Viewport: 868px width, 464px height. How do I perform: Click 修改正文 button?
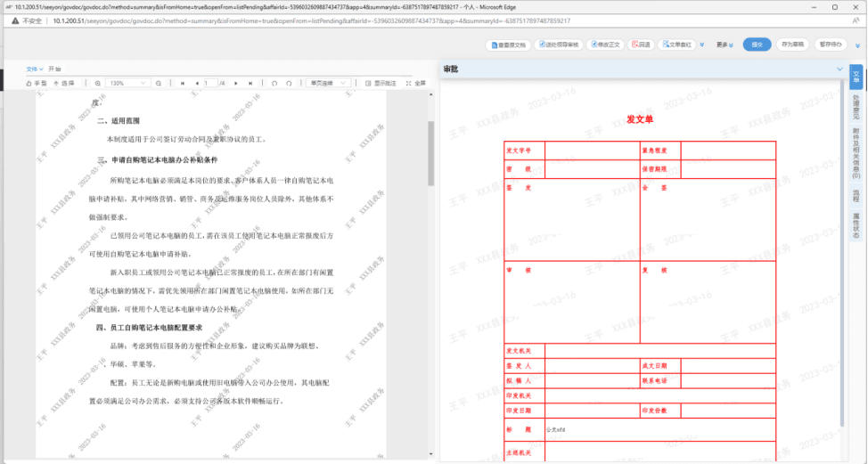pyautogui.click(x=606, y=45)
